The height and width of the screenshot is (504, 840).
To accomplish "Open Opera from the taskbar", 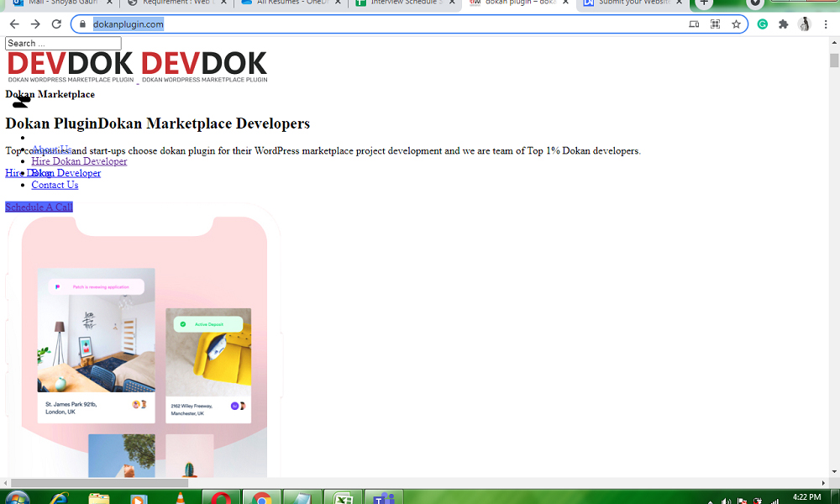I will click(221, 498).
